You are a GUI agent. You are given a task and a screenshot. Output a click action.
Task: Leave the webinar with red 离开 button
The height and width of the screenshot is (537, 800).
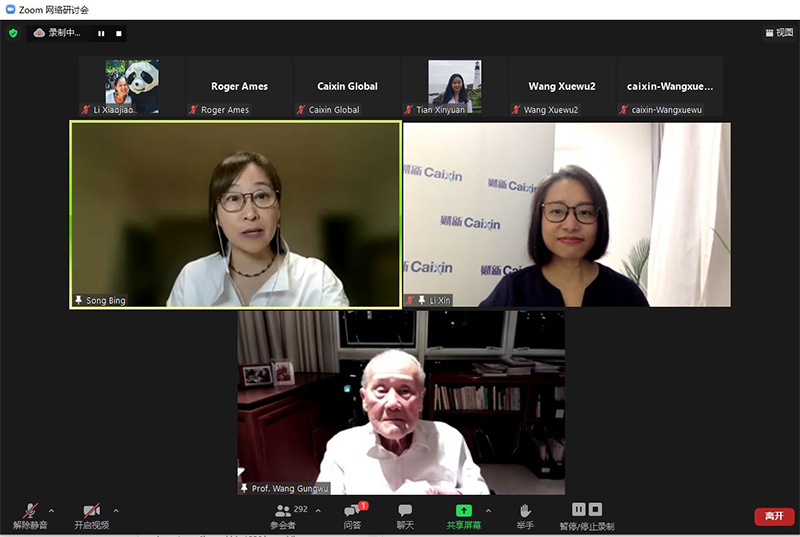tap(774, 516)
